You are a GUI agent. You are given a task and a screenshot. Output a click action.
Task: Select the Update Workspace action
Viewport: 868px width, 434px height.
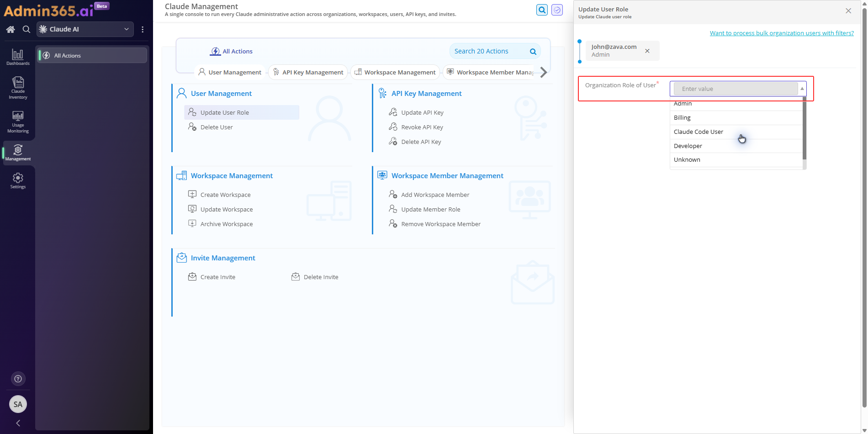[226, 209]
